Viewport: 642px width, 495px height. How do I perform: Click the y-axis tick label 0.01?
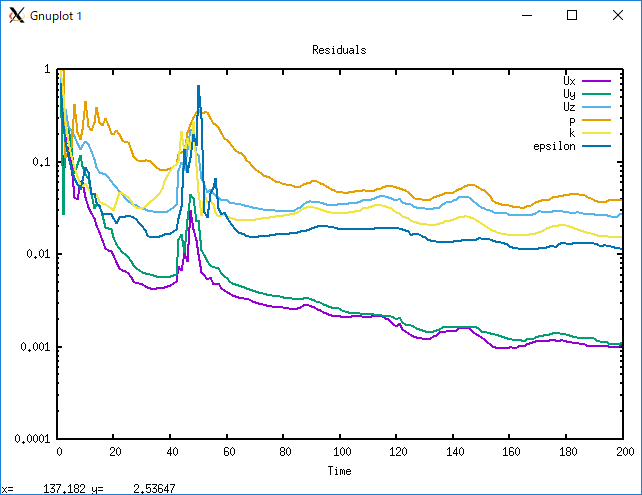38,254
